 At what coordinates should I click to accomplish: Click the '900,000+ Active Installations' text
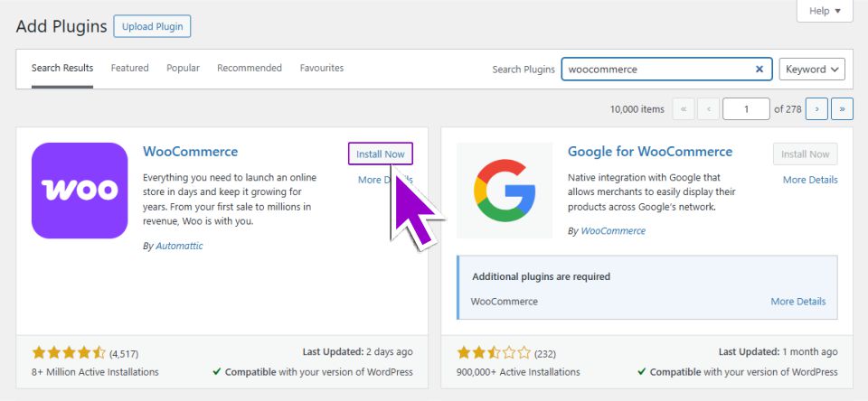pos(518,372)
